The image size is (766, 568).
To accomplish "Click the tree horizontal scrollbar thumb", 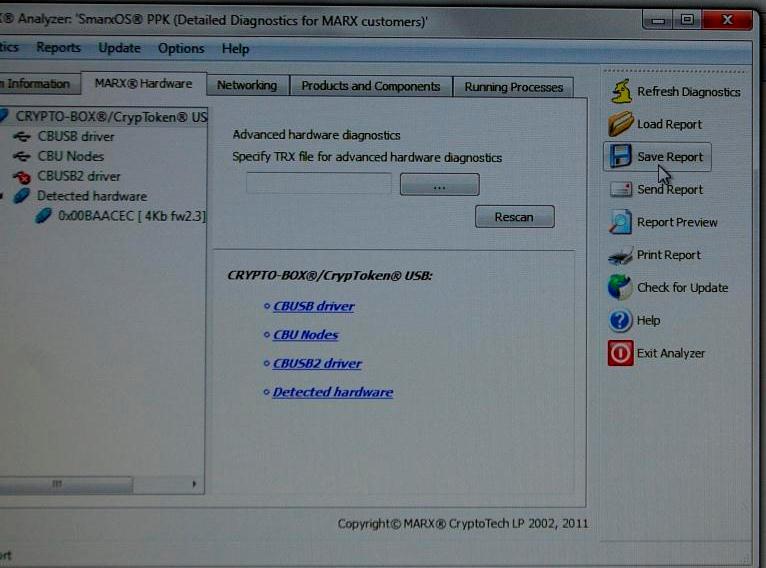I will (66, 484).
